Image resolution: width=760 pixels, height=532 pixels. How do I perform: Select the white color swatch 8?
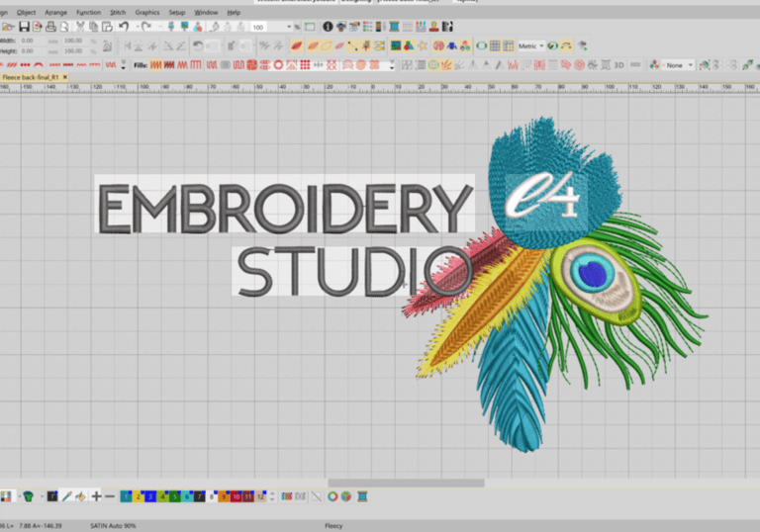click(x=212, y=496)
